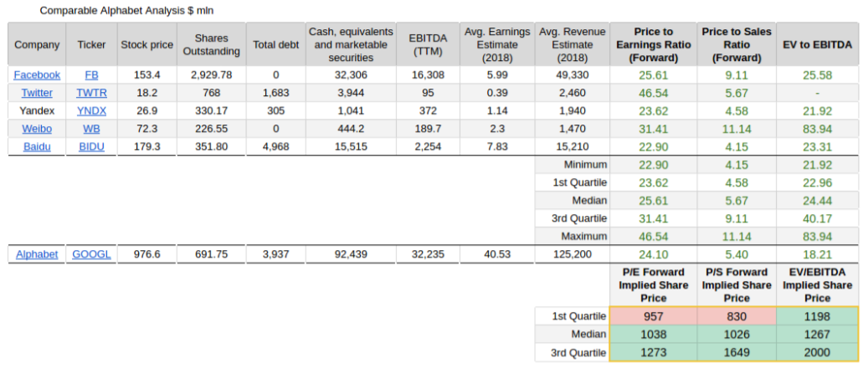Click the FB ticker link
Viewport: 868px width, 368px height.
(x=91, y=74)
